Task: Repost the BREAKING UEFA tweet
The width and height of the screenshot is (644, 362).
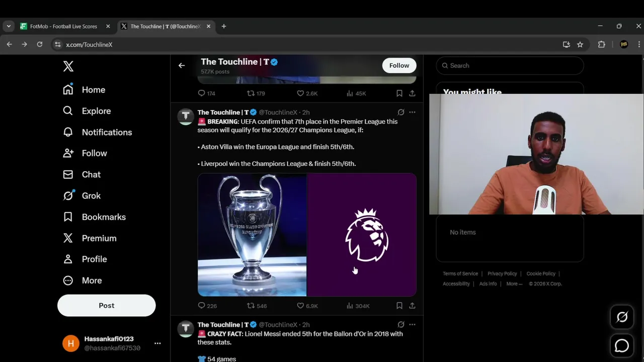Action: [251, 306]
